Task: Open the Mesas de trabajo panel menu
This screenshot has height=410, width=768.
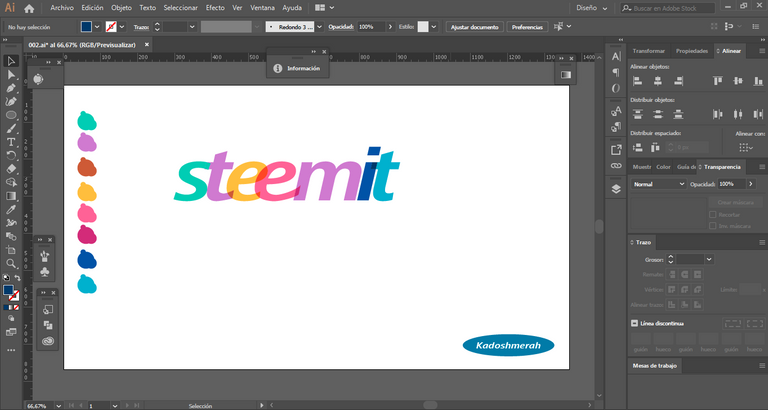Action: tap(762, 365)
